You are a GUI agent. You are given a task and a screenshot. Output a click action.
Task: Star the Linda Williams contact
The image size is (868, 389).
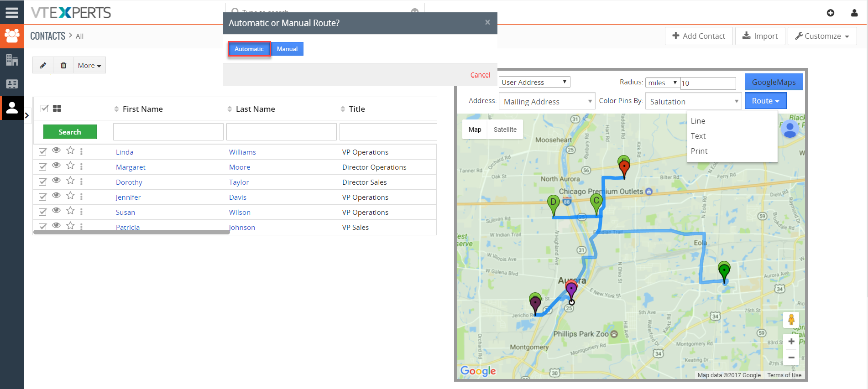tap(70, 150)
